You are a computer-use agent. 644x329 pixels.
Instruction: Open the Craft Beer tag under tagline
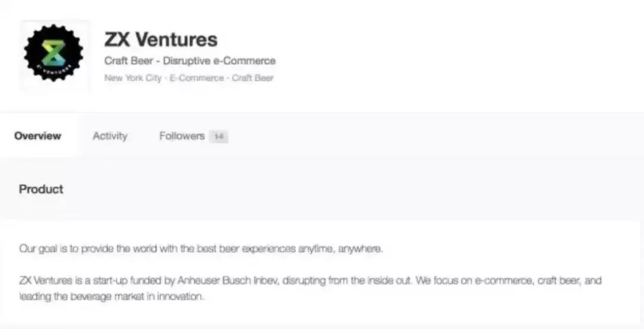point(252,78)
